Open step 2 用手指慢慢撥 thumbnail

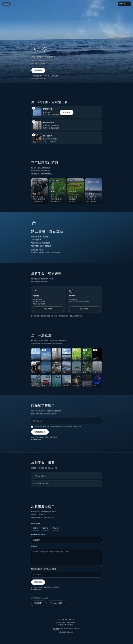(x=37, y=125)
